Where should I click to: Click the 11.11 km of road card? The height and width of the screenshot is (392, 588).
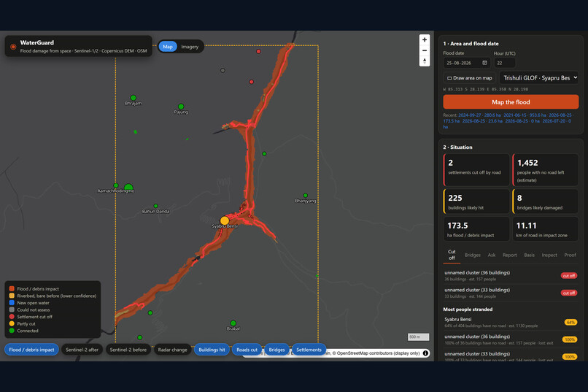coord(545,228)
